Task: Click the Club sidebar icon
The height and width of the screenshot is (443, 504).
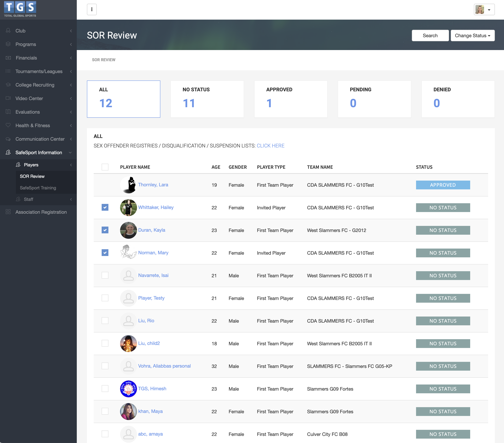Action: click(8, 31)
